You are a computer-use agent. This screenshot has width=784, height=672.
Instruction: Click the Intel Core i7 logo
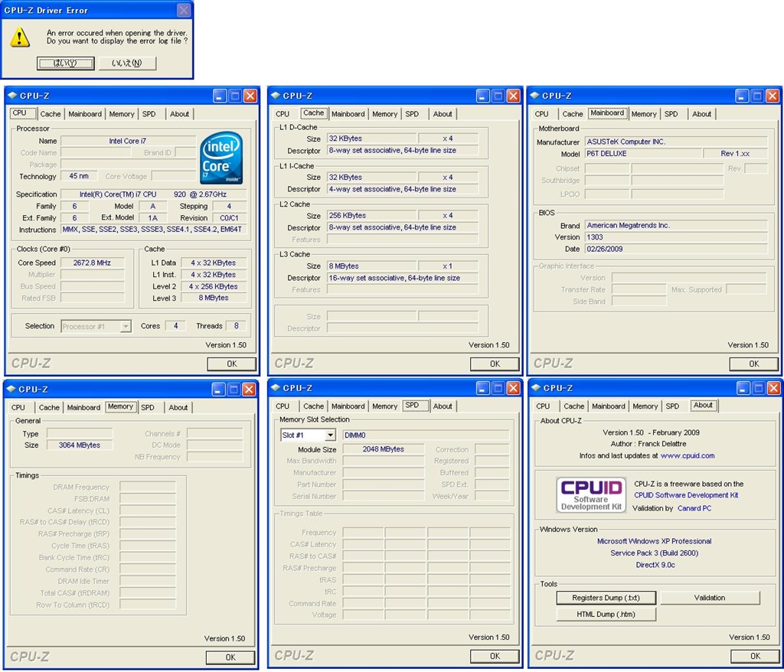click(x=221, y=158)
